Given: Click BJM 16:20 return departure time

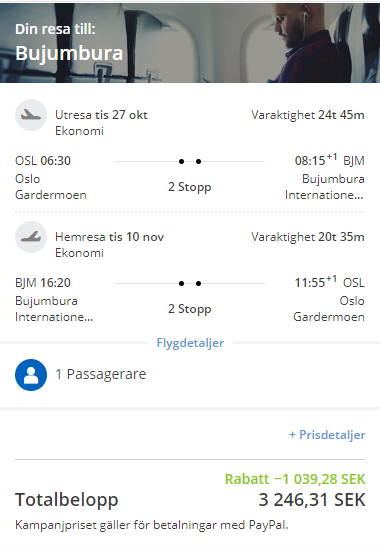Looking at the screenshot, I should [x=43, y=283].
